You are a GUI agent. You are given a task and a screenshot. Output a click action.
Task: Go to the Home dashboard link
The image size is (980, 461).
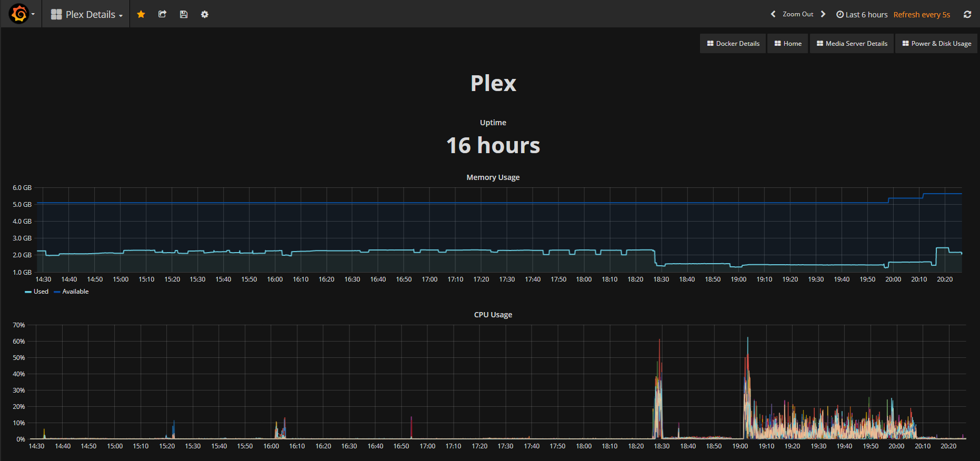(788, 43)
